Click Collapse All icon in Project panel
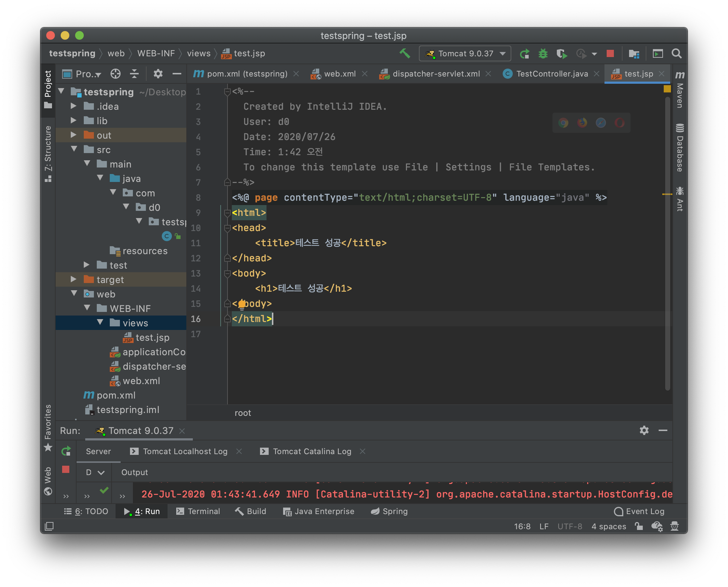The image size is (728, 587). click(x=134, y=74)
